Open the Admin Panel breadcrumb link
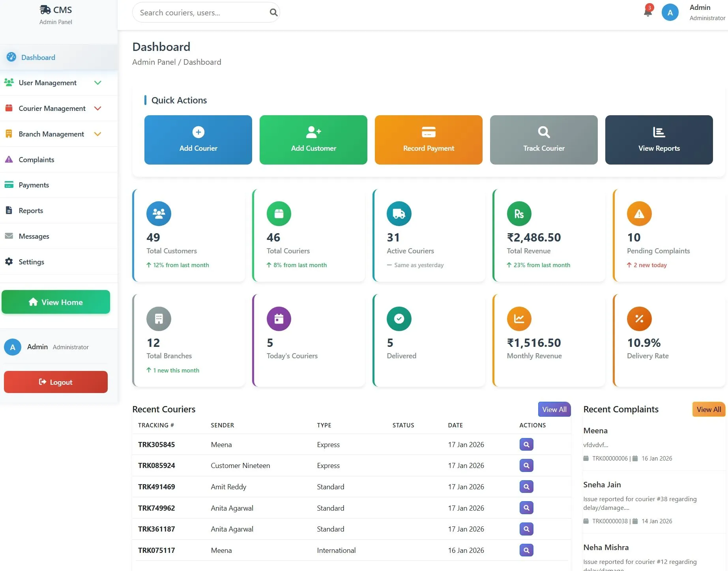728x571 pixels. [x=154, y=62]
